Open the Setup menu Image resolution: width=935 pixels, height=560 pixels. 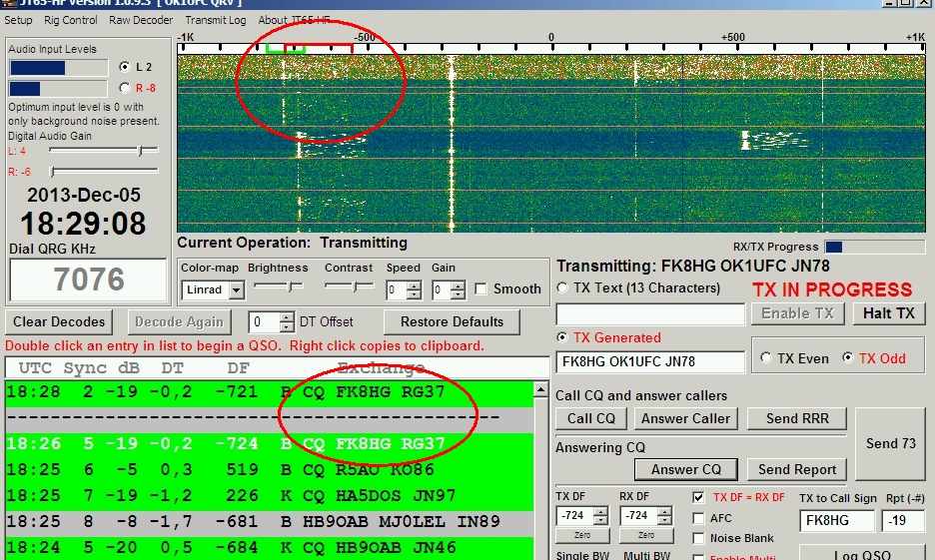point(18,20)
